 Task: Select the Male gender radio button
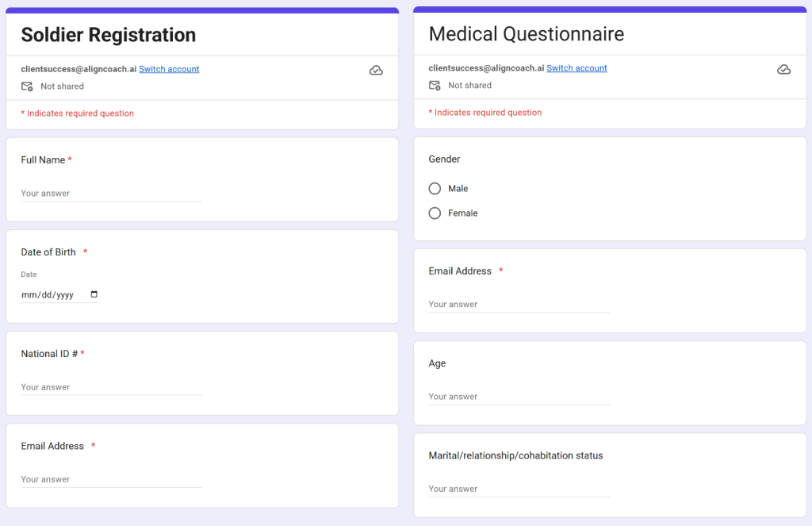point(435,189)
